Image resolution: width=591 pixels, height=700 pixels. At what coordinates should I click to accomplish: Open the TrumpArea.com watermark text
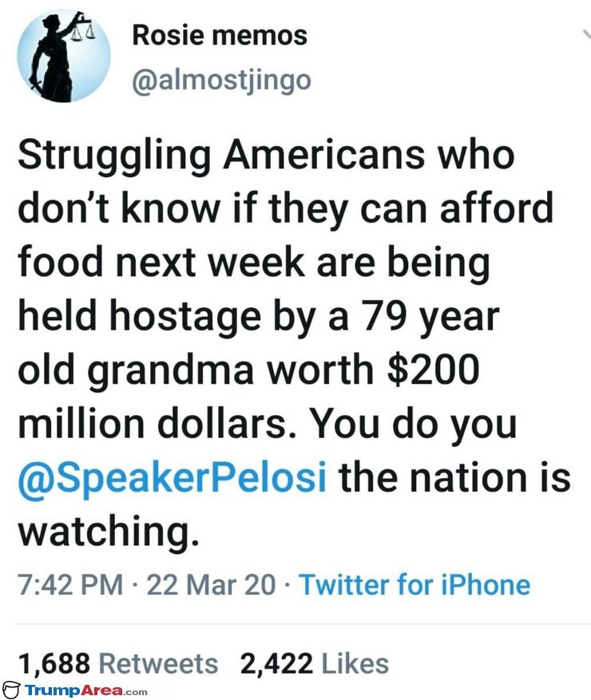point(85,690)
